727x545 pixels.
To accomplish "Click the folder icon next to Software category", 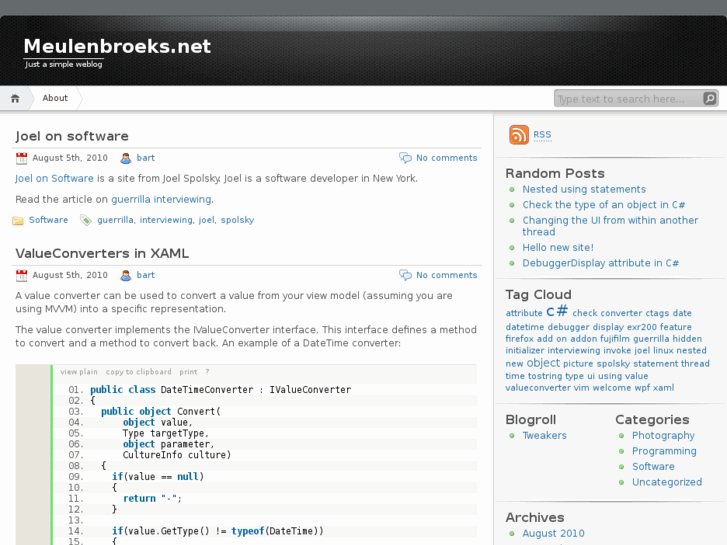I will pyautogui.click(x=18, y=220).
